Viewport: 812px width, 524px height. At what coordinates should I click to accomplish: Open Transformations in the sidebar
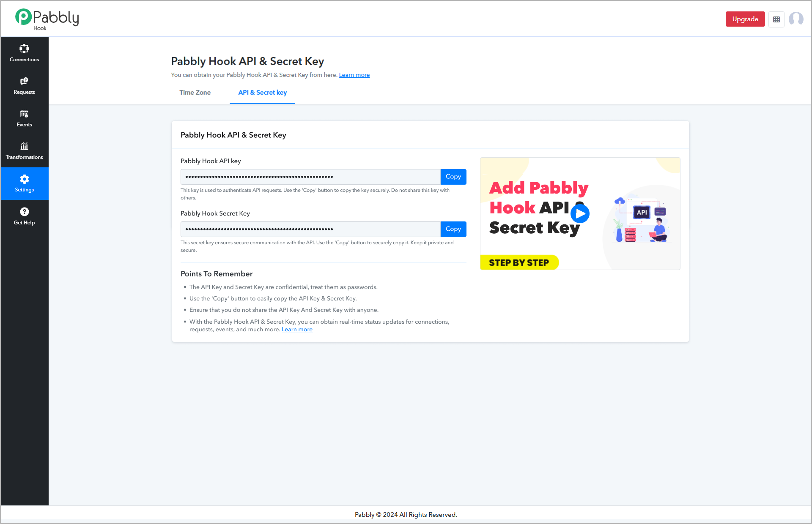(25, 151)
